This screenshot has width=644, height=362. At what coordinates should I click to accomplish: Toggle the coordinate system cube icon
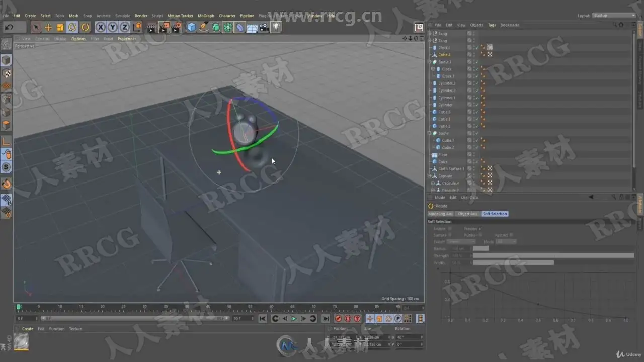click(137, 27)
